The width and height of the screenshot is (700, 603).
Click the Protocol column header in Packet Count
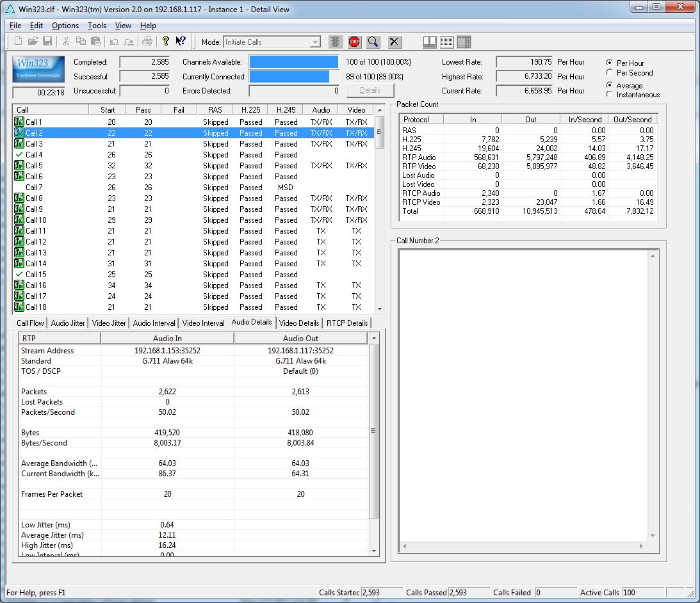point(421,119)
